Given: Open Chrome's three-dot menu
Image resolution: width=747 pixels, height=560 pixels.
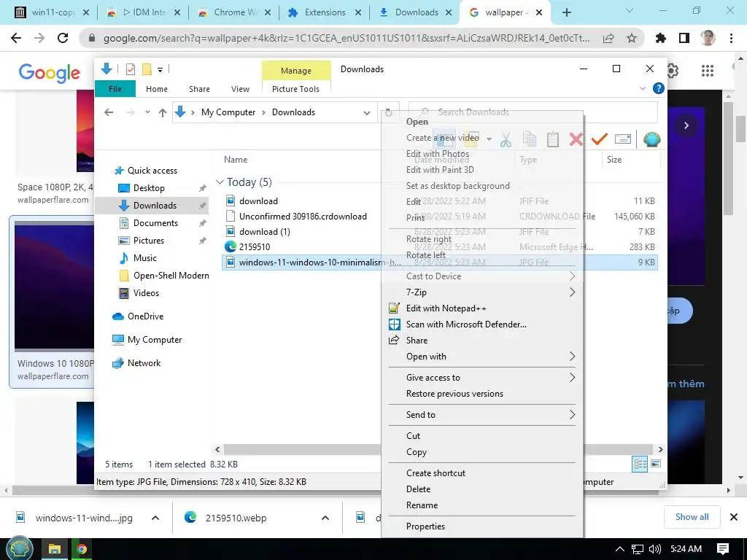Looking at the screenshot, I should point(731,38).
